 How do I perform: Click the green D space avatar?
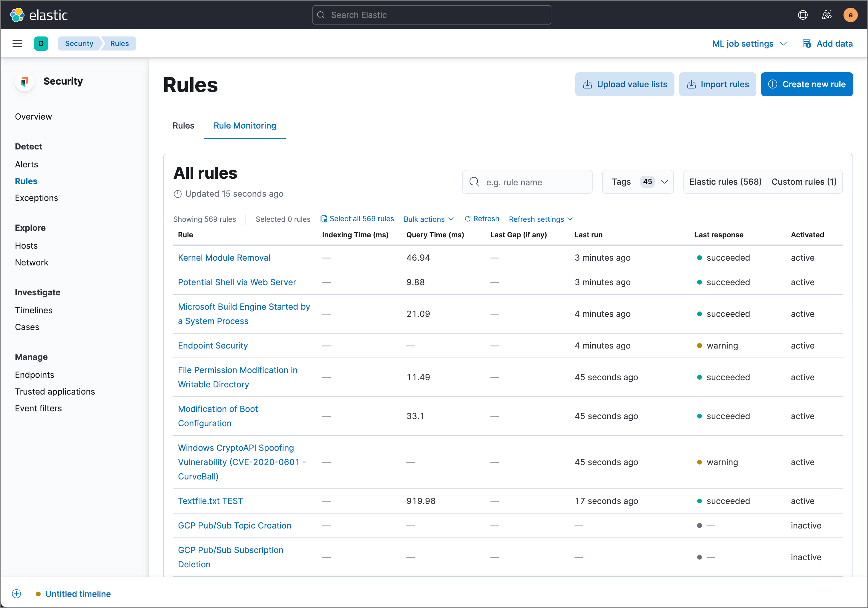point(41,44)
